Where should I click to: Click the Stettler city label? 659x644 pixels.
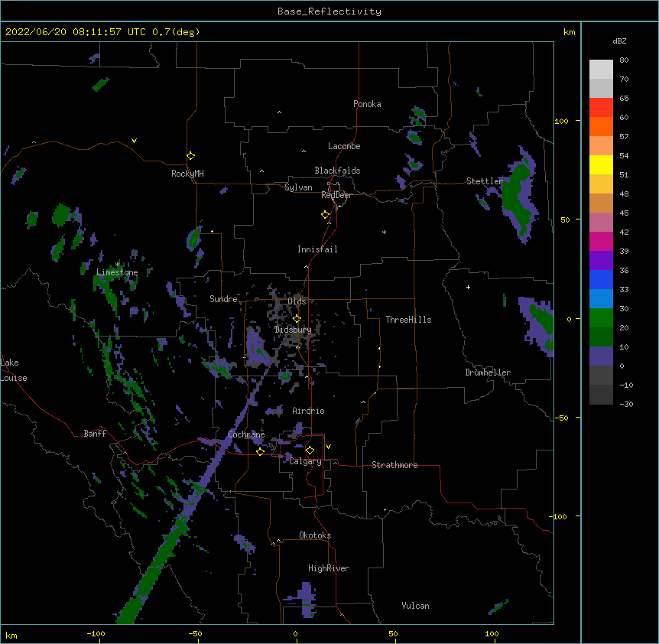click(485, 181)
